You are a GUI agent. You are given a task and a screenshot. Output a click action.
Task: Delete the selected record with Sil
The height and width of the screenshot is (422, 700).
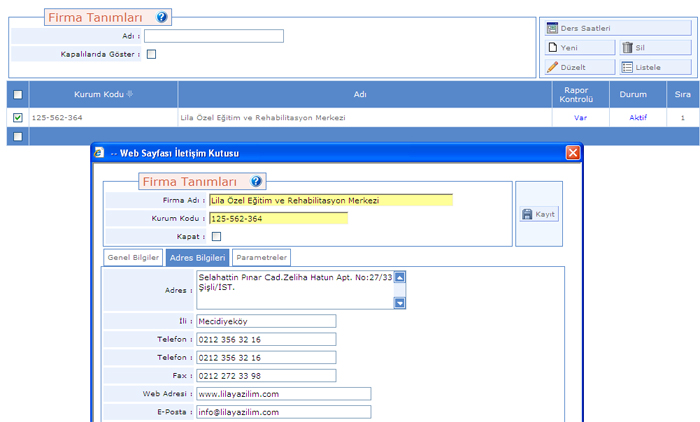click(655, 47)
